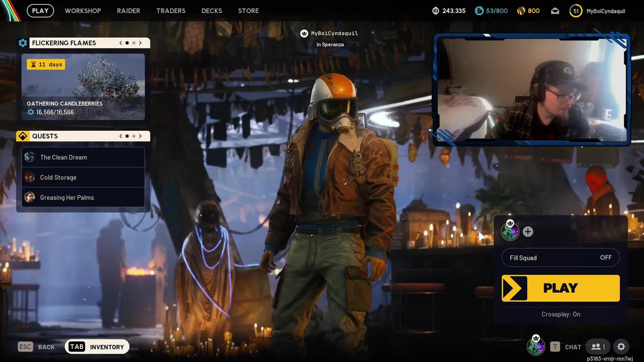Open the mail inbox envelope icon
The width and height of the screenshot is (644, 362).
tap(555, 11)
